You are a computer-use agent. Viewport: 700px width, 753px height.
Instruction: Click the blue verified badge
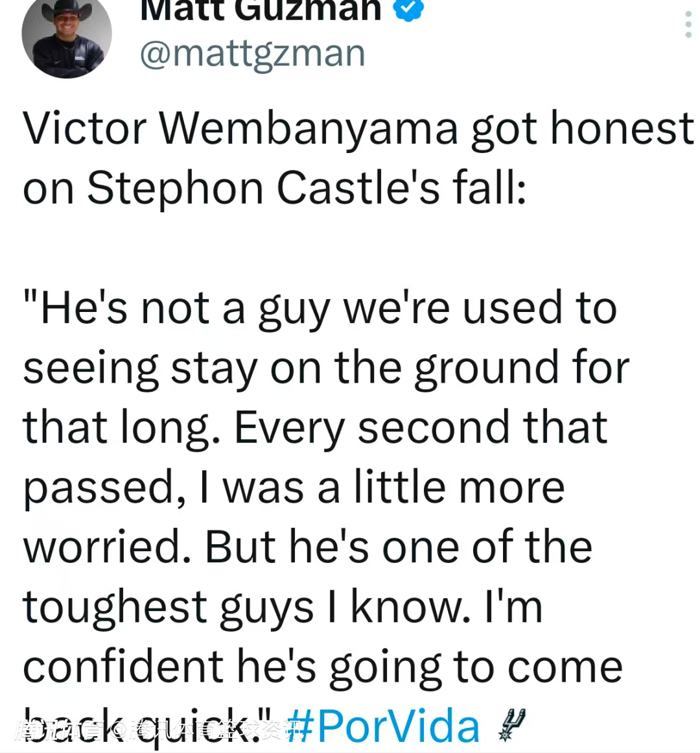[x=409, y=9]
